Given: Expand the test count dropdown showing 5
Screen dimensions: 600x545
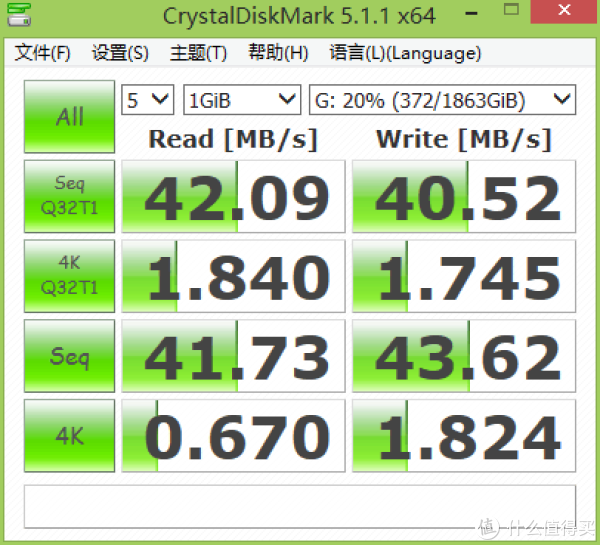Looking at the screenshot, I should (x=148, y=100).
